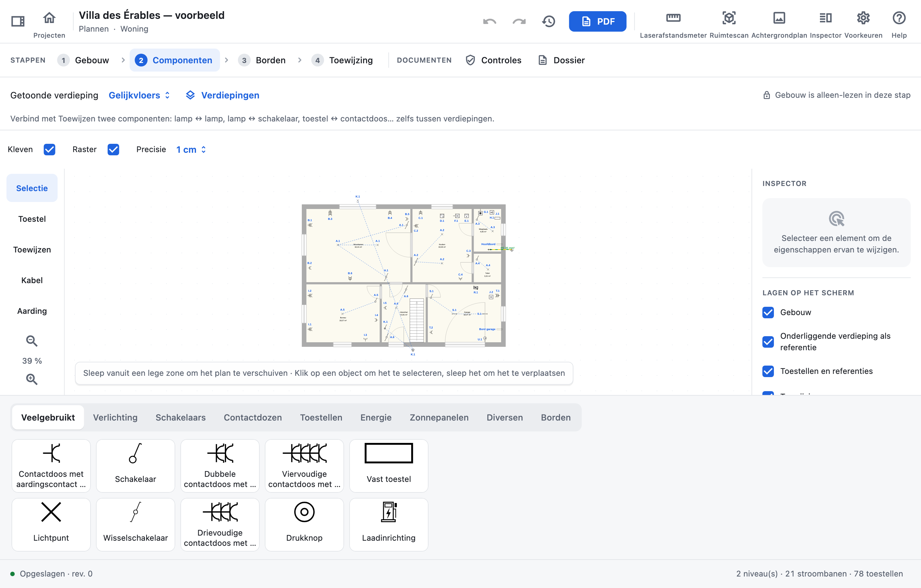Open the Gelijkvloers floor dropdown

pos(139,95)
